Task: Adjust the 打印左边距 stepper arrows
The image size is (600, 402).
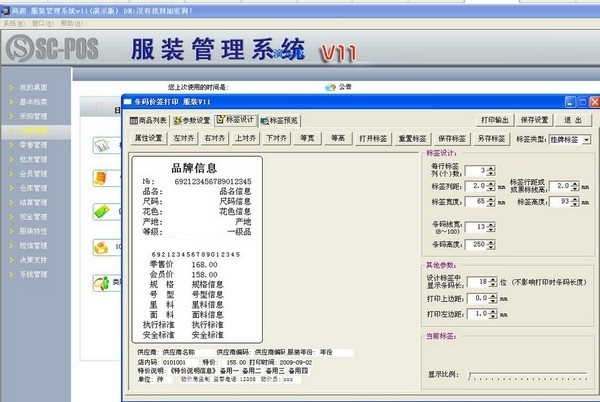Action: [x=493, y=314]
